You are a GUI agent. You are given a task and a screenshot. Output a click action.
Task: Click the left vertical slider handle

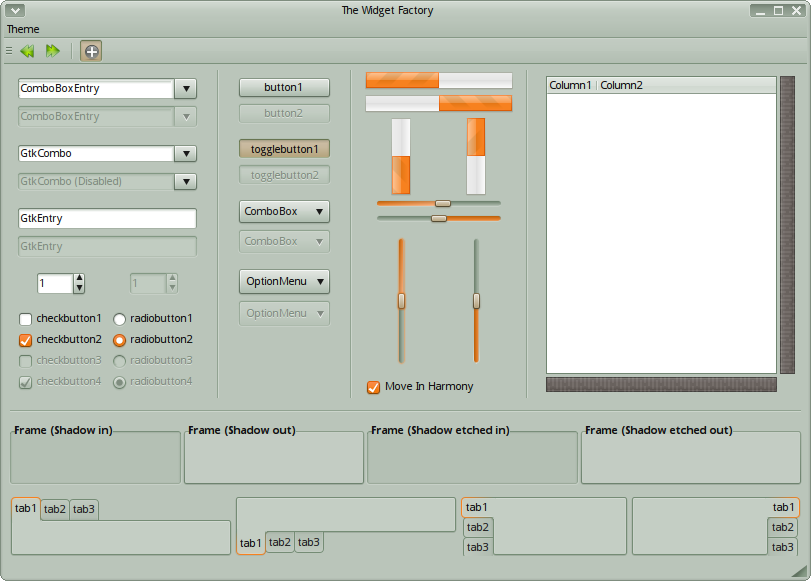tap(401, 301)
